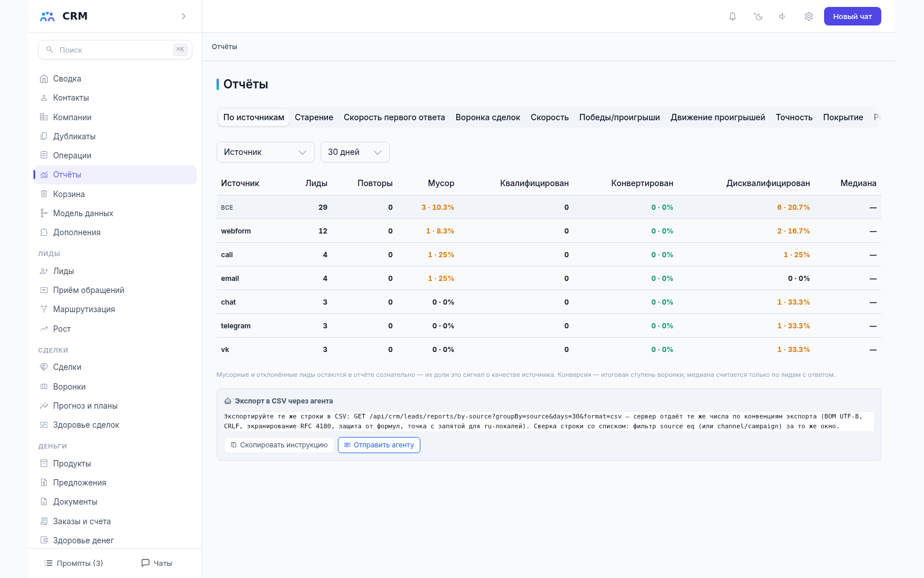The width and height of the screenshot is (924, 578).
Task: Click Отчёты breadcrumb at top
Action: [225, 47]
